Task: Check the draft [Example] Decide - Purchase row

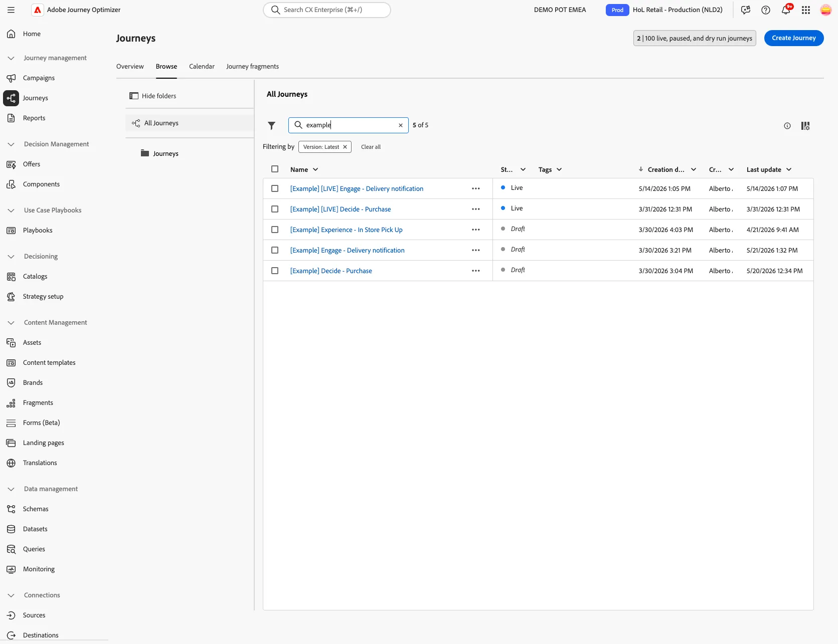Action: pos(275,271)
